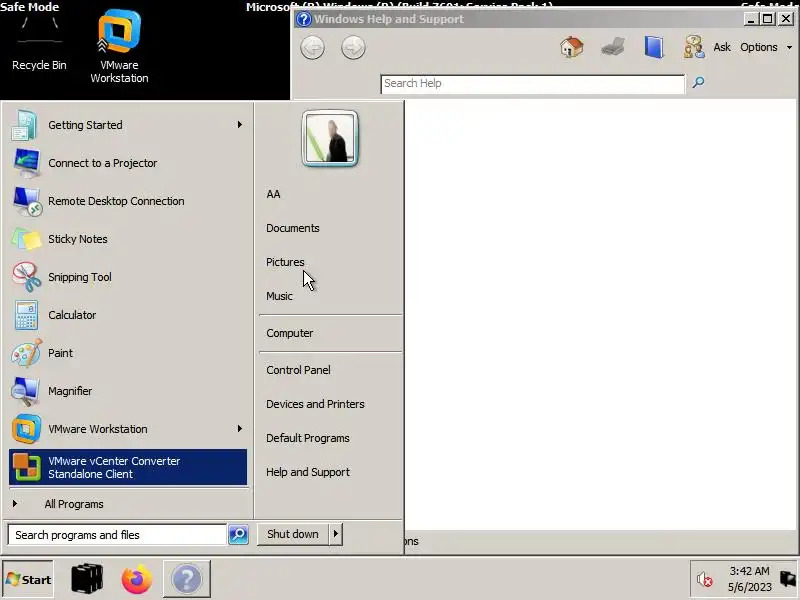This screenshot has height=600, width=800.
Task: Open Getting Started from Start menu
Action: pyautogui.click(x=128, y=125)
